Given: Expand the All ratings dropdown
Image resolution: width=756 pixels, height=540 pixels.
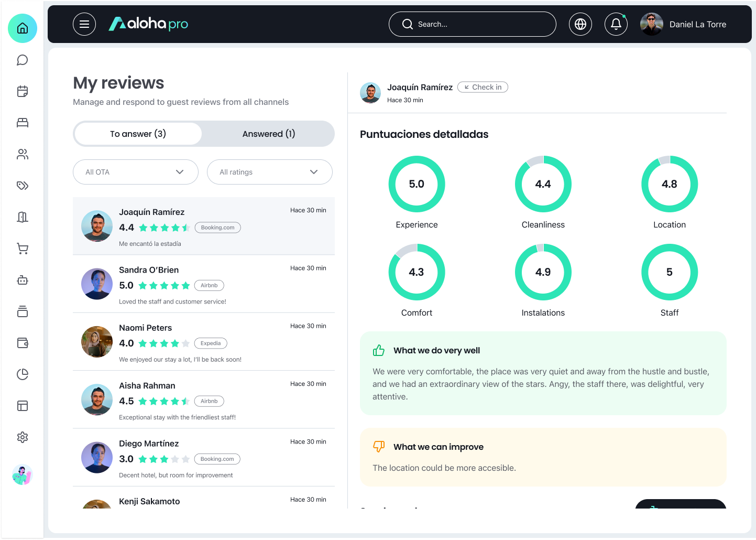Looking at the screenshot, I should (x=270, y=172).
